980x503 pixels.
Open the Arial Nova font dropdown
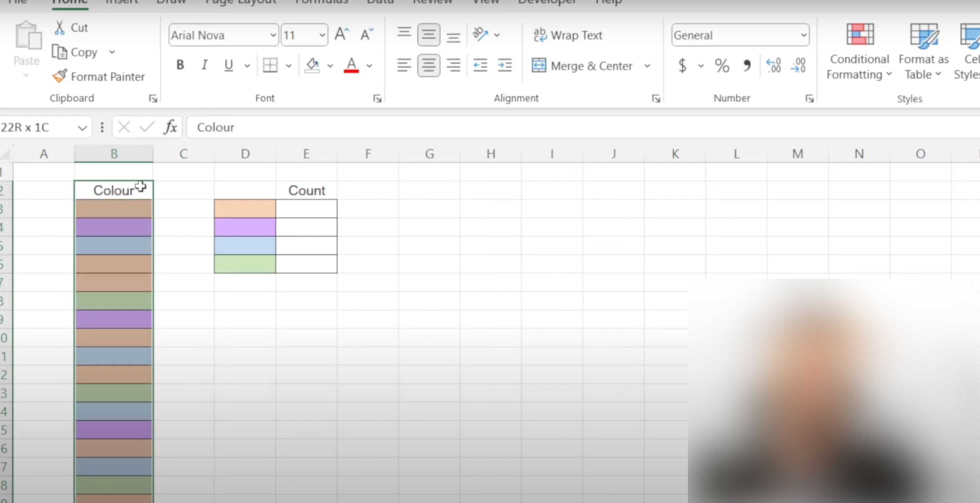click(x=273, y=35)
